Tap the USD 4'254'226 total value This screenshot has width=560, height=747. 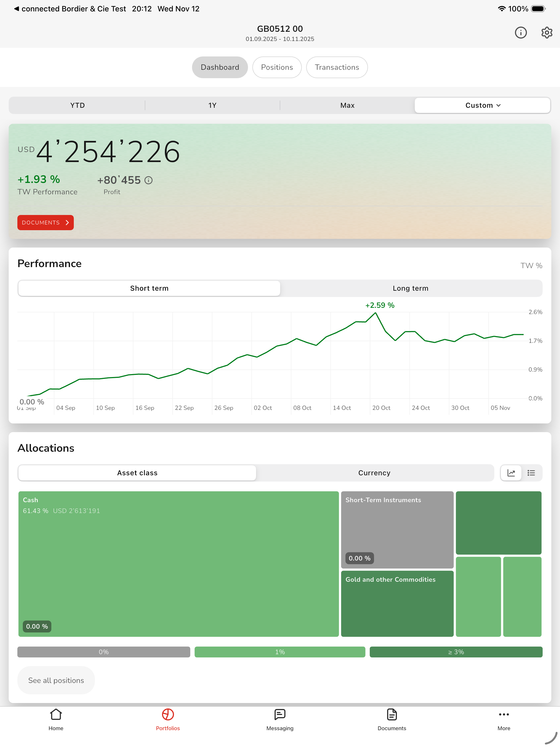click(x=99, y=152)
